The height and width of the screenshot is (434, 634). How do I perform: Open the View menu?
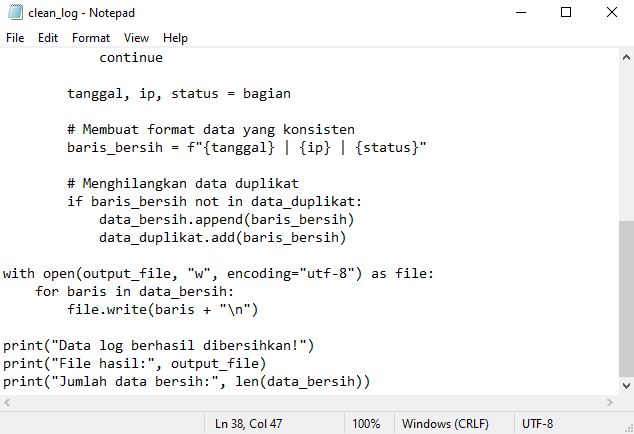click(x=136, y=38)
